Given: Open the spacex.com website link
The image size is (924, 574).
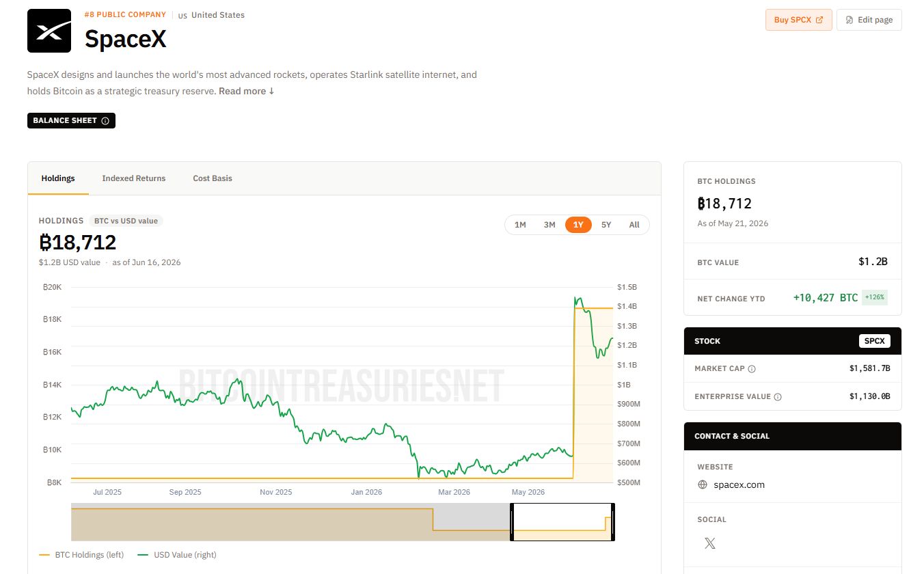Looking at the screenshot, I should [739, 485].
